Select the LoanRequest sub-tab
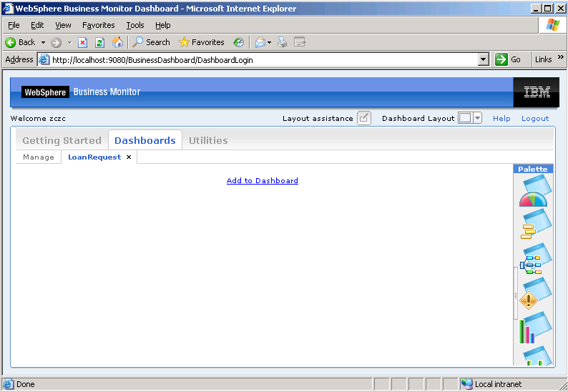568x392 pixels. point(94,157)
